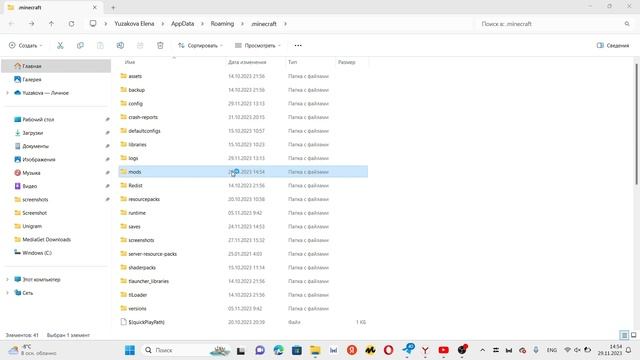Switch to large icons view in status bar
Screen dimensions: 640x360
click(633, 335)
